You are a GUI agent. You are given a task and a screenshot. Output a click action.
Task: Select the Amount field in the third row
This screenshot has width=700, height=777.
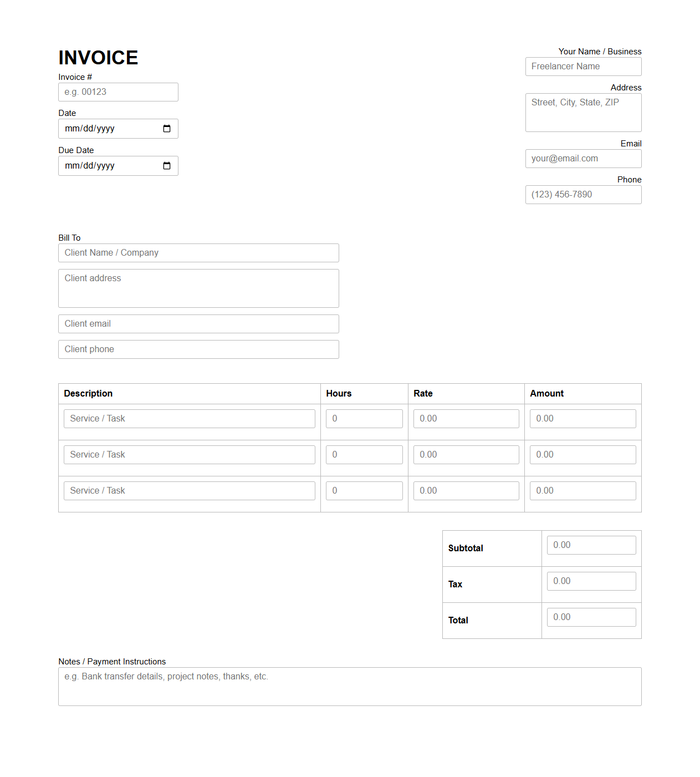click(583, 490)
